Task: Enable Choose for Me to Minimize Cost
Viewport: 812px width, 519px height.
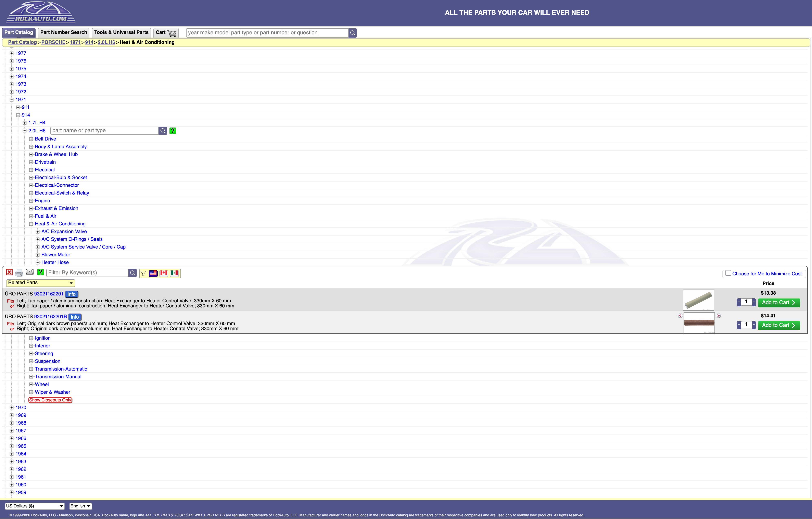Action: [728, 273]
